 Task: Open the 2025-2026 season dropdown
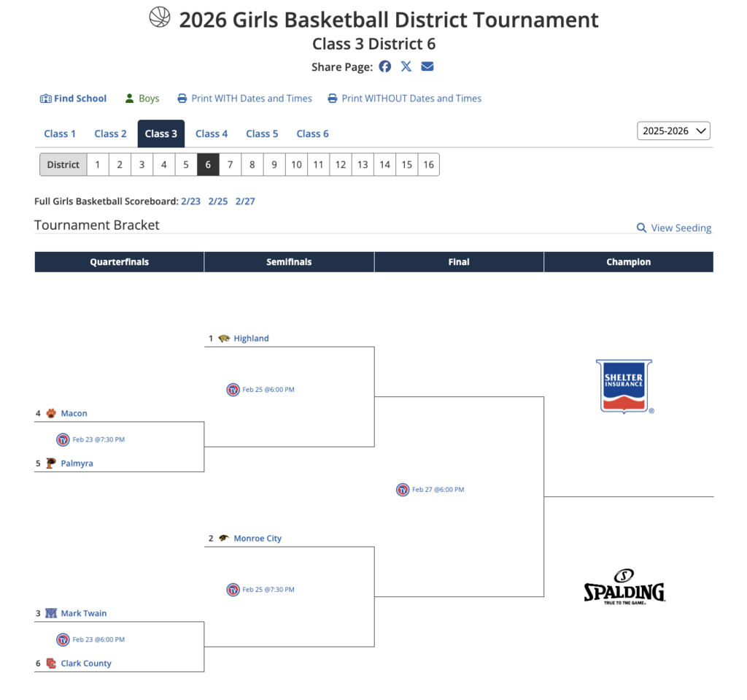673,131
